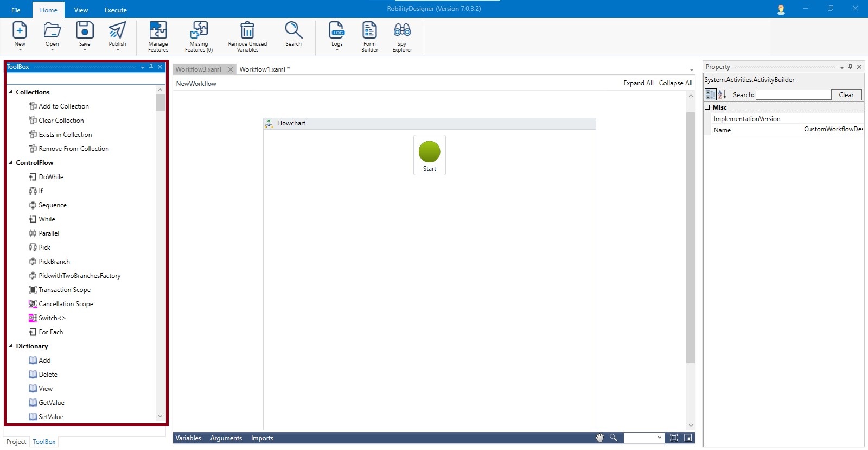Switch to the Execute ribbon tab
The height and width of the screenshot is (450, 868).
pos(116,10)
